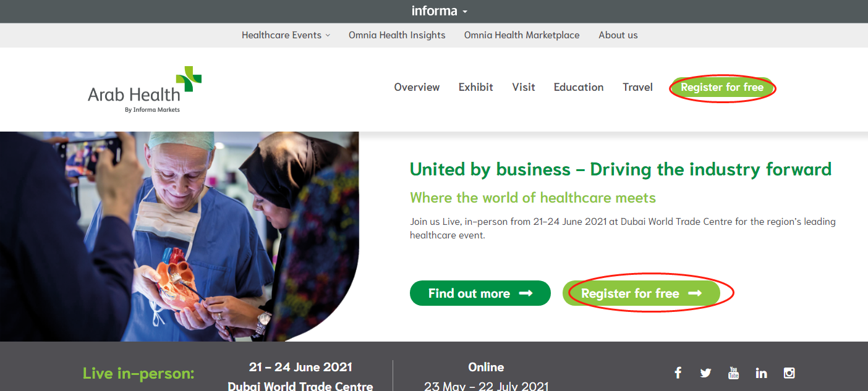The height and width of the screenshot is (391, 868).
Task: Choose the Visit menu item
Action: tap(523, 87)
